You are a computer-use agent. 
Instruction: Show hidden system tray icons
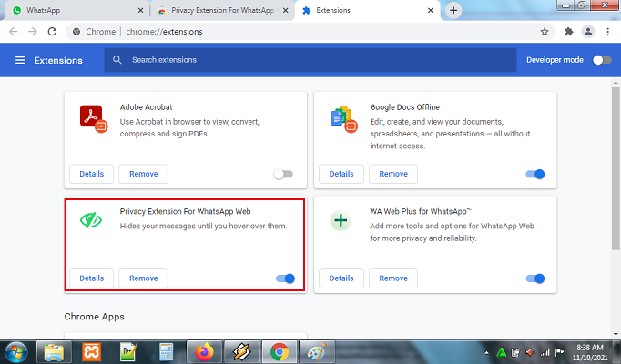(486, 352)
